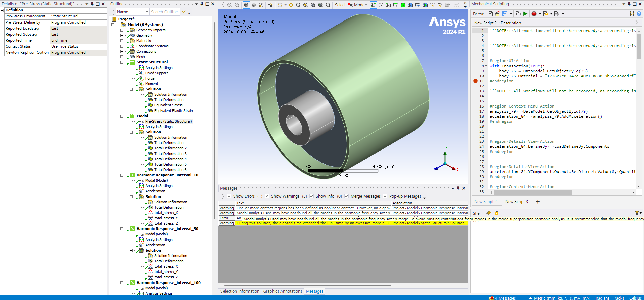644x300 pixels.
Task: Pin the Messages panel
Action: click(458, 188)
